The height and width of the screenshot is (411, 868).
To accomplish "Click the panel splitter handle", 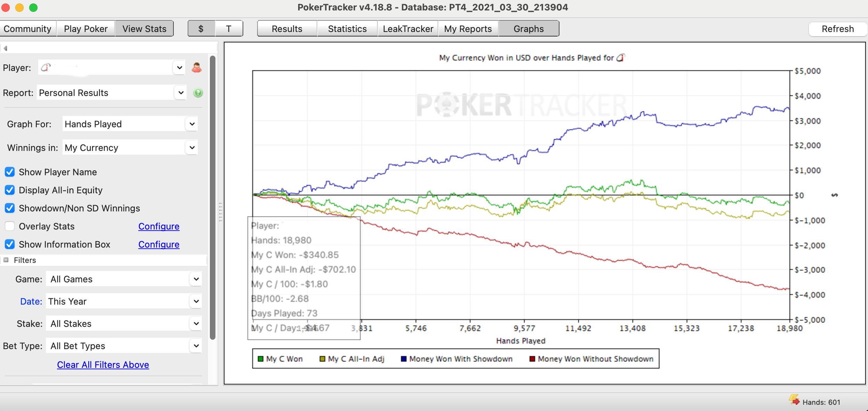I will point(220,212).
